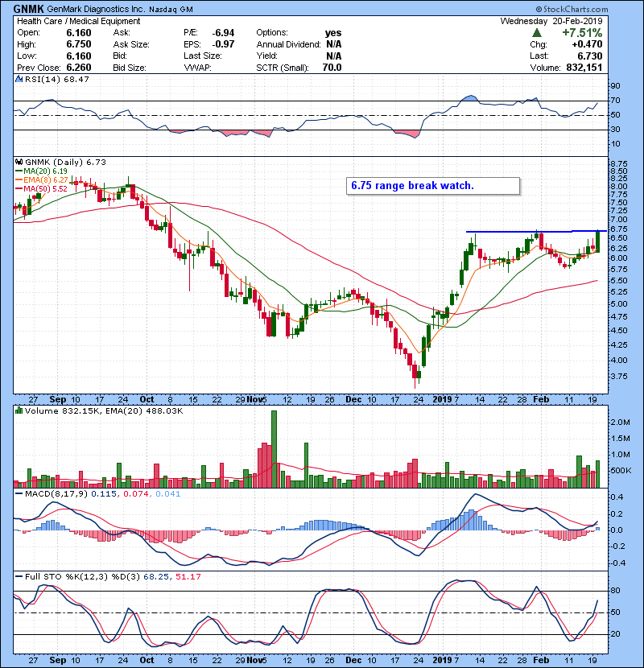Click the Health Care / Medical Equipment sector text
Screen dimensions: 644x668
tap(78, 21)
